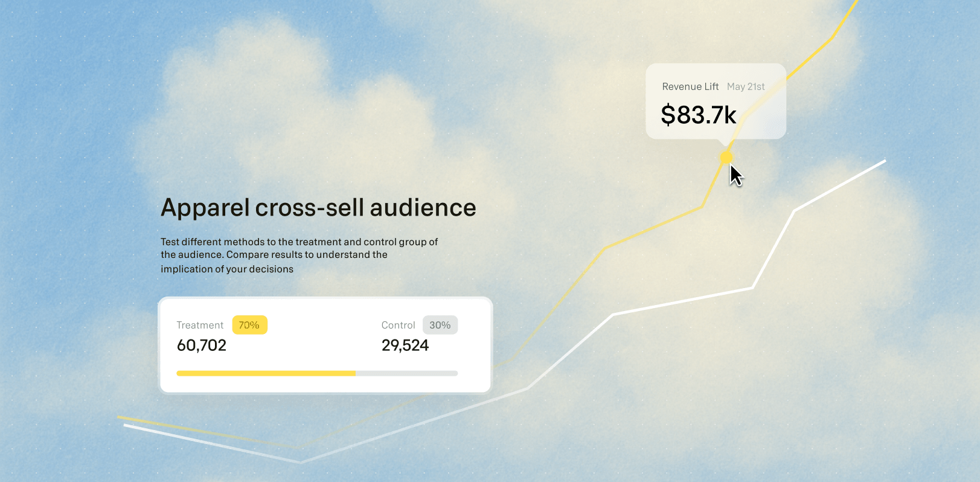The height and width of the screenshot is (482, 980).
Task: Click the white line's lowest dip point
Action: tap(301, 462)
